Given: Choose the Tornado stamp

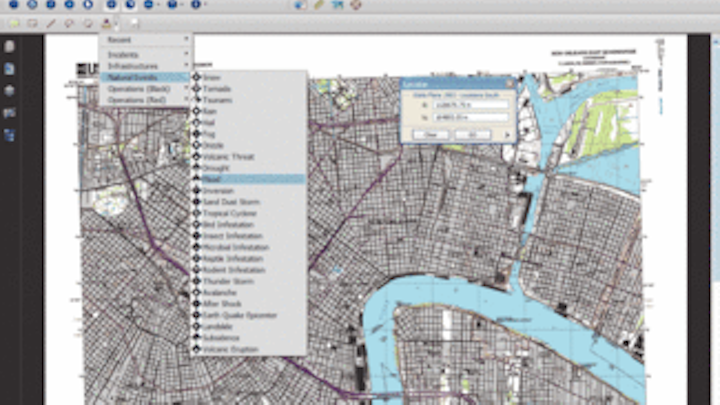Looking at the screenshot, I should [248, 89].
